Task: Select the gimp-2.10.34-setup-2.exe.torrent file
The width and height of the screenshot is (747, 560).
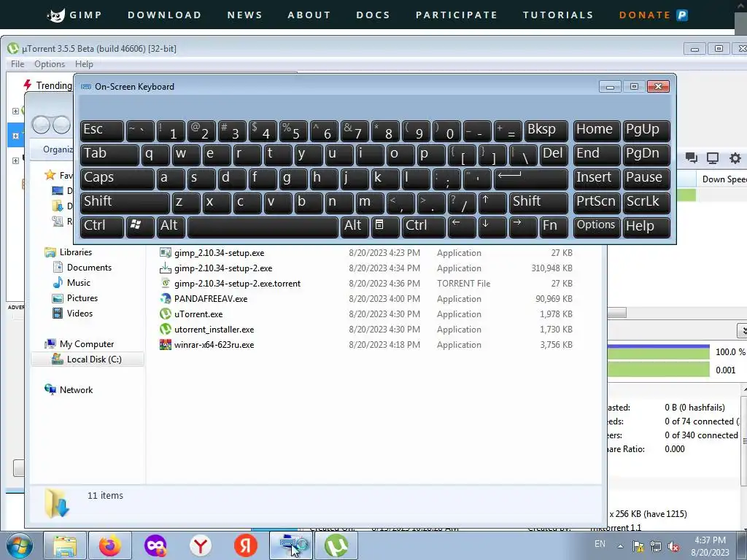Action: pos(237,284)
